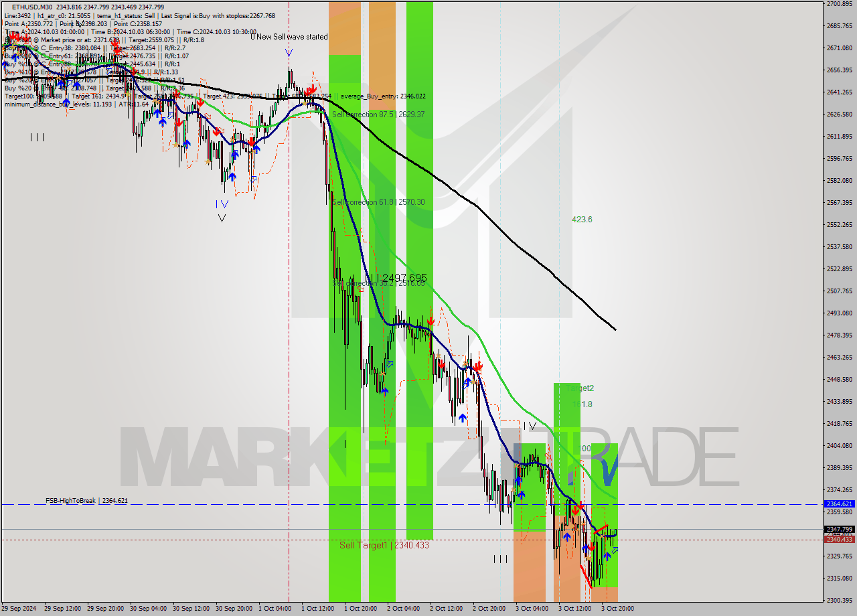This screenshot has height=616, width=857.
Task: Click the orange zone at top of first green band
Action: tap(345, 28)
